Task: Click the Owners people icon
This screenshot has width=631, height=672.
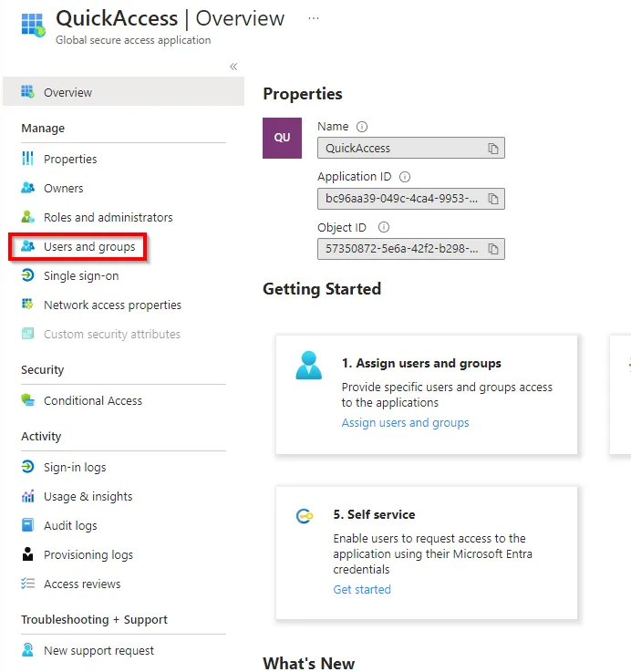Action: (x=28, y=188)
